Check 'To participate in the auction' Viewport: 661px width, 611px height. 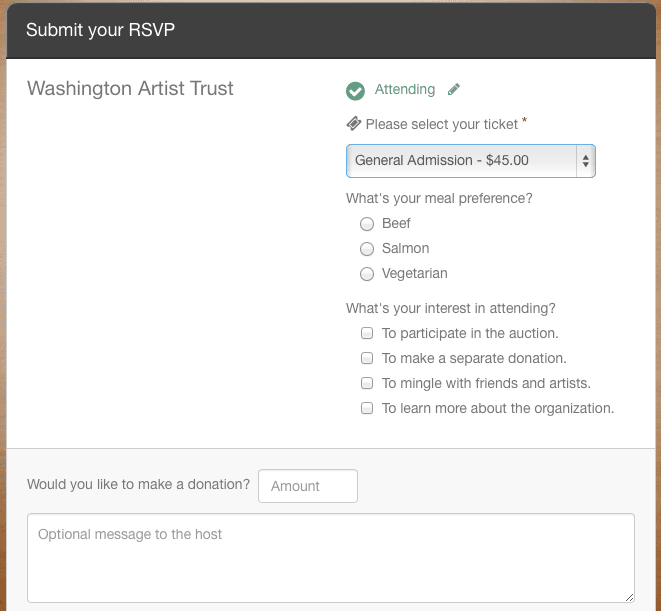click(x=367, y=333)
